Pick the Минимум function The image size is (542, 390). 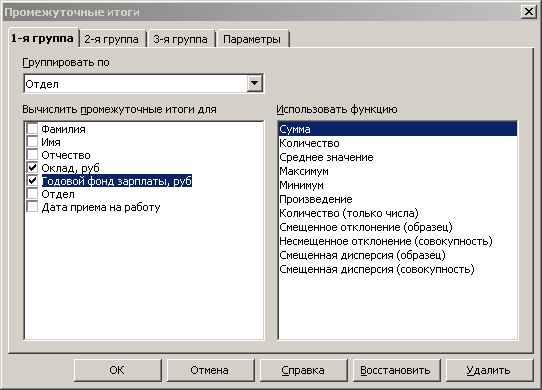pyautogui.click(x=398, y=185)
